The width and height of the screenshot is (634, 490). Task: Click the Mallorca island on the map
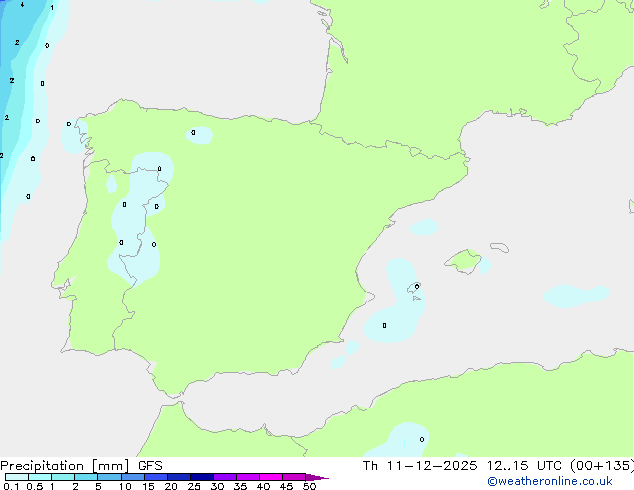click(463, 261)
